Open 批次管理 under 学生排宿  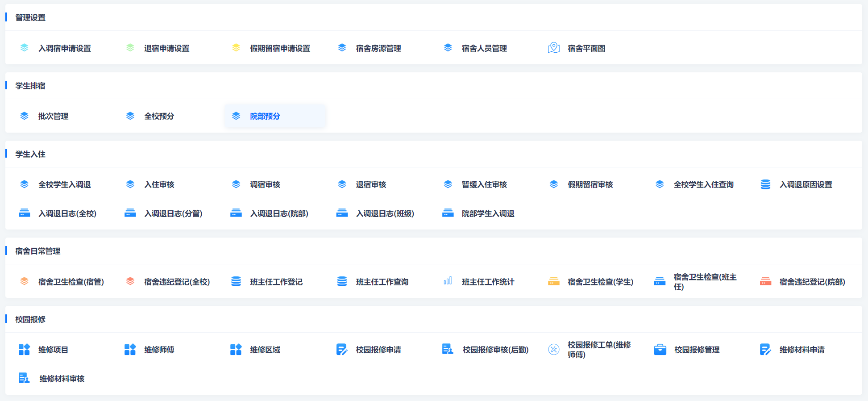(x=53, y=116)
